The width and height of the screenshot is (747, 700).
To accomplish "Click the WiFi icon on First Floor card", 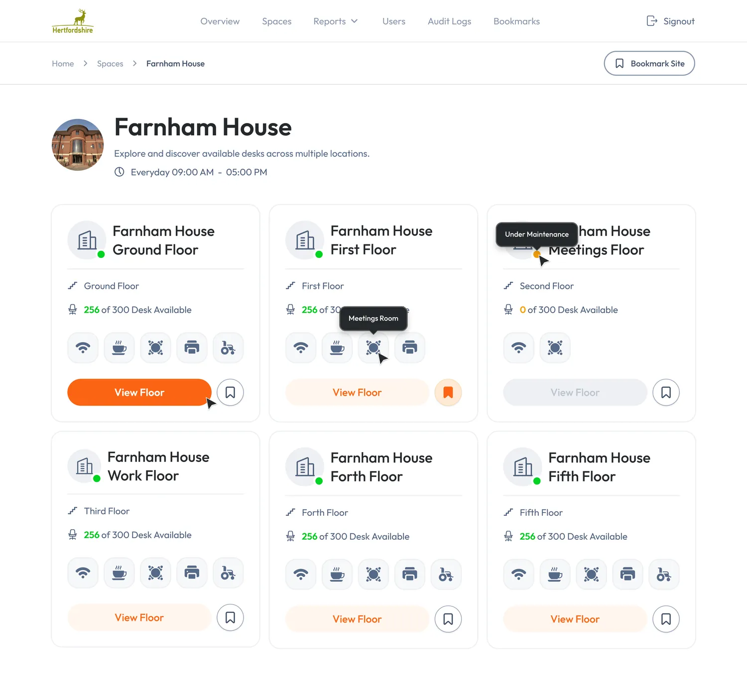I will coord(301,348).
